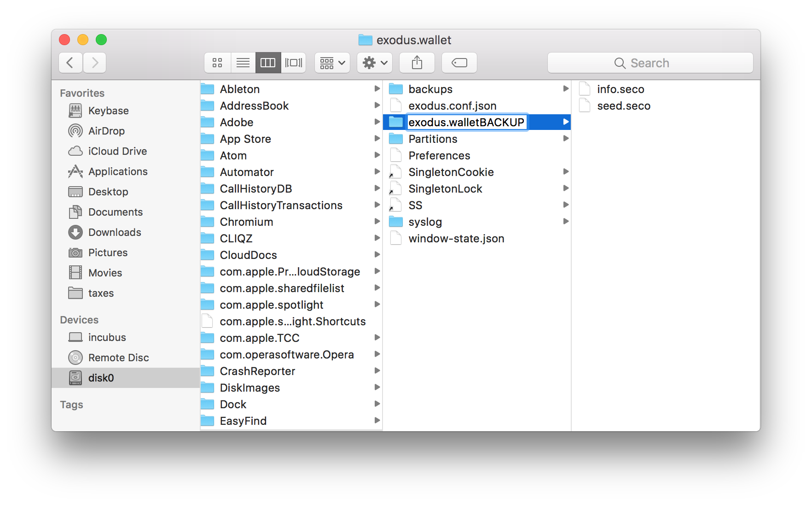Click the Favorites section header
This screenshot has height=505, width=812.
coord(82,93)
